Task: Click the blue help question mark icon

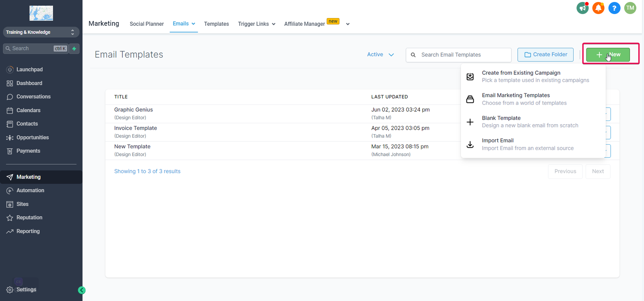Action: tap(614, 8)
